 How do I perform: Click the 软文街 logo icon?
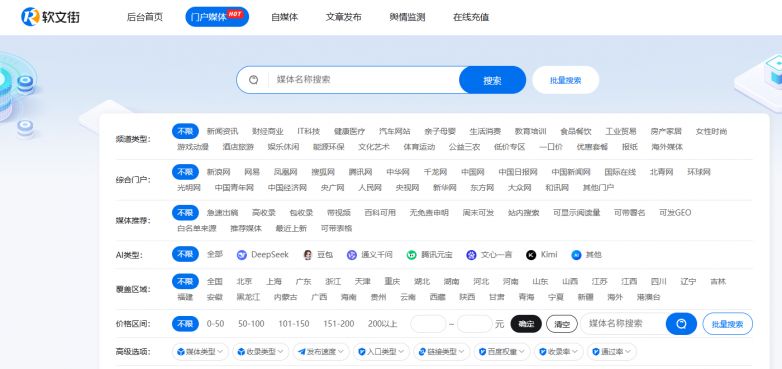coord(30,16)
